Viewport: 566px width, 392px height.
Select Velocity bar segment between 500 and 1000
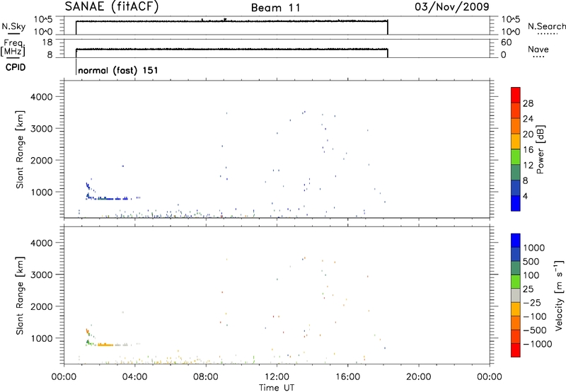coord(516,254)
